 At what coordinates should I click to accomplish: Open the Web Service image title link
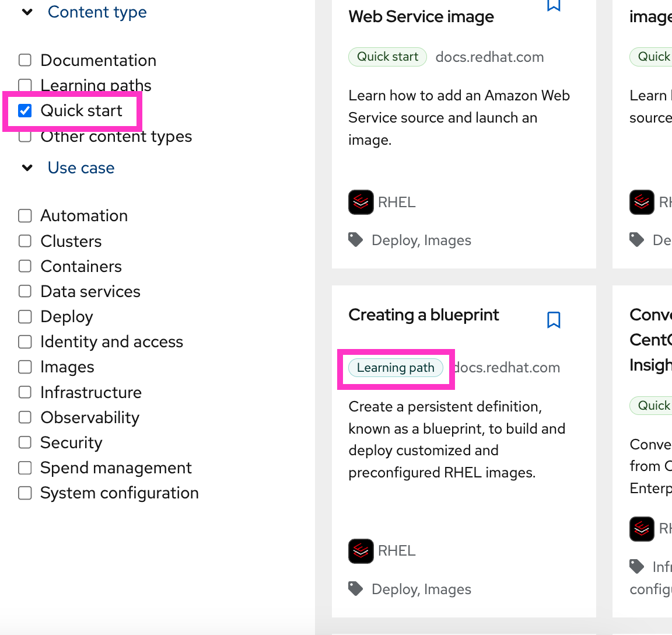tap(421, 17)
